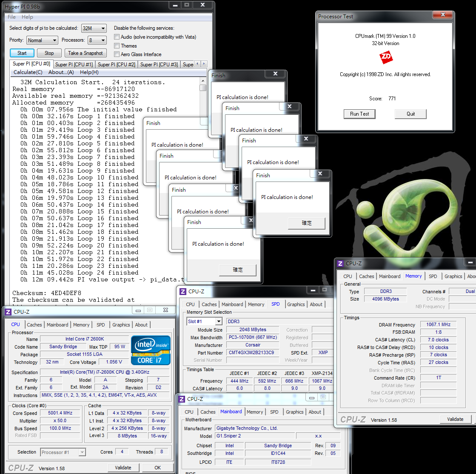Close the CPU-Z CPU tab window
Viewport: 476px width, 474px height.
click(165, 310)
